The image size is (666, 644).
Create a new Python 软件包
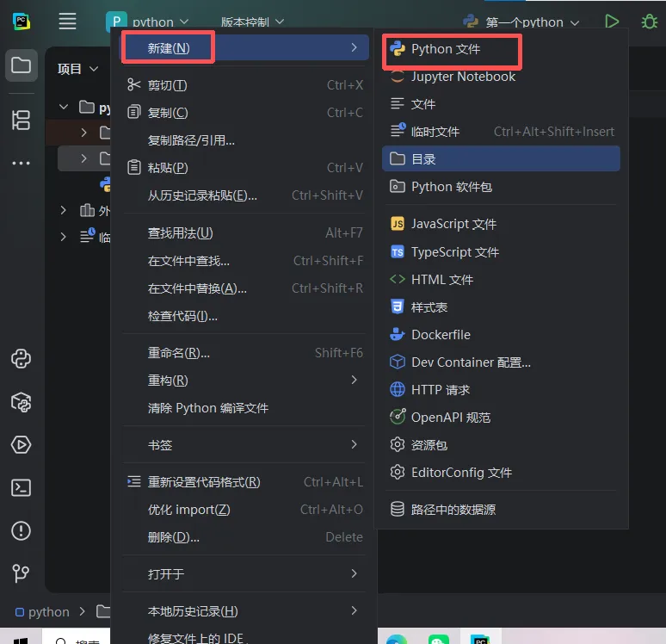(x=501, y=187)
